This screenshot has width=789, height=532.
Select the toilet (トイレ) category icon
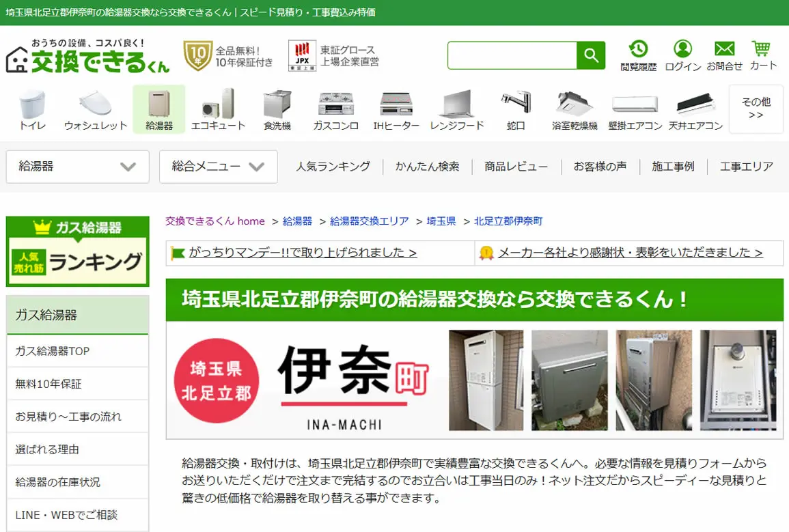point(33,110)
